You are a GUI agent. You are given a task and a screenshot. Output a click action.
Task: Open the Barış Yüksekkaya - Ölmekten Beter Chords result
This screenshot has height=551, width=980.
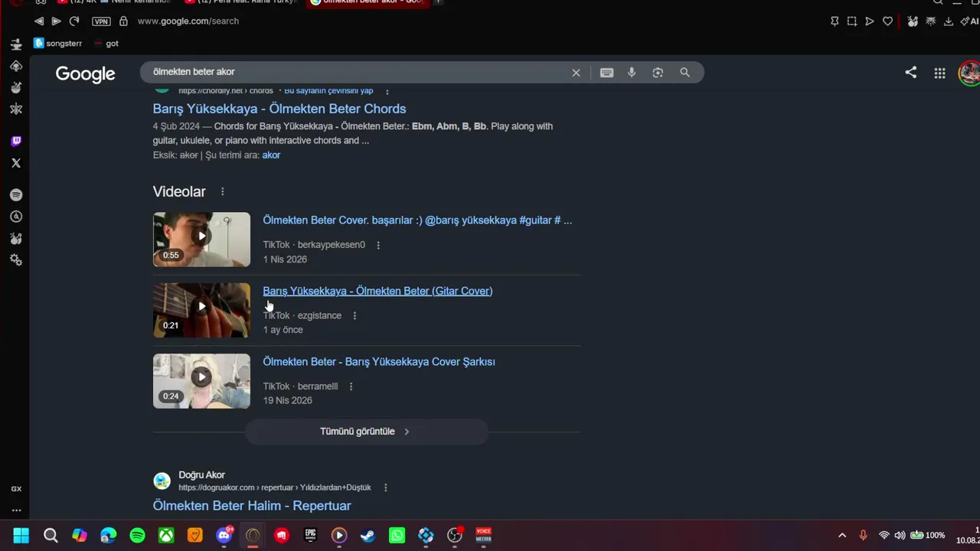pyautogui.click(x=279, y=109)
